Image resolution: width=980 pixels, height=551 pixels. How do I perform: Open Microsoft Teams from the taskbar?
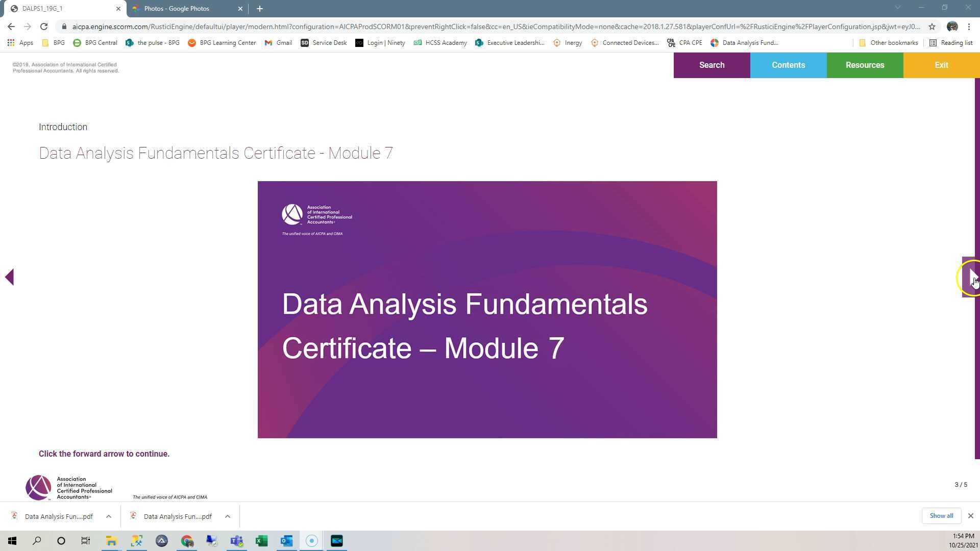click(236, 541)
